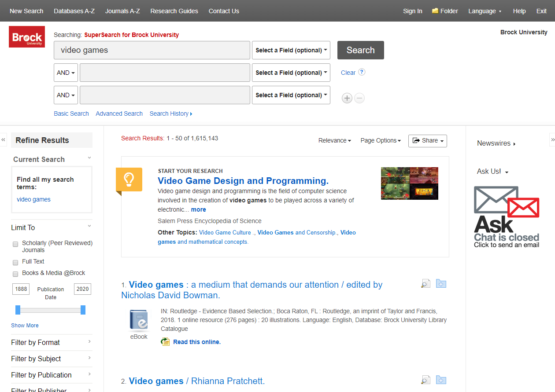
Task: Open the Share dropdown button
Action: pos(428,141)
